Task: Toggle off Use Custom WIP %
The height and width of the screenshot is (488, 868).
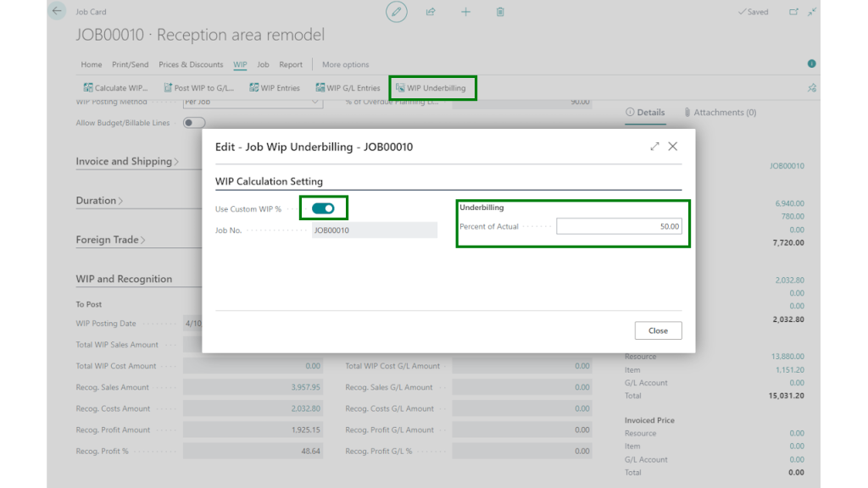Action: coord(323,208)
